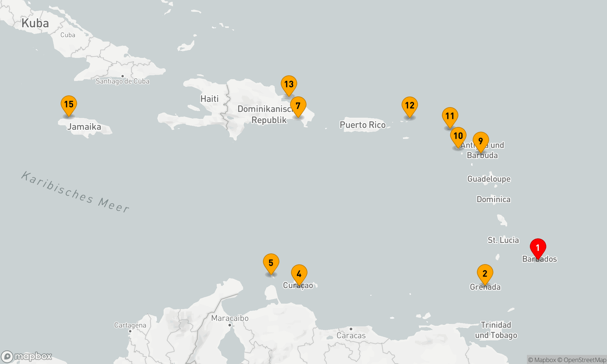Click orange marker 4 near Curaçao
The height and width of the screenshot is (364, 607).
tap(299, 274)
